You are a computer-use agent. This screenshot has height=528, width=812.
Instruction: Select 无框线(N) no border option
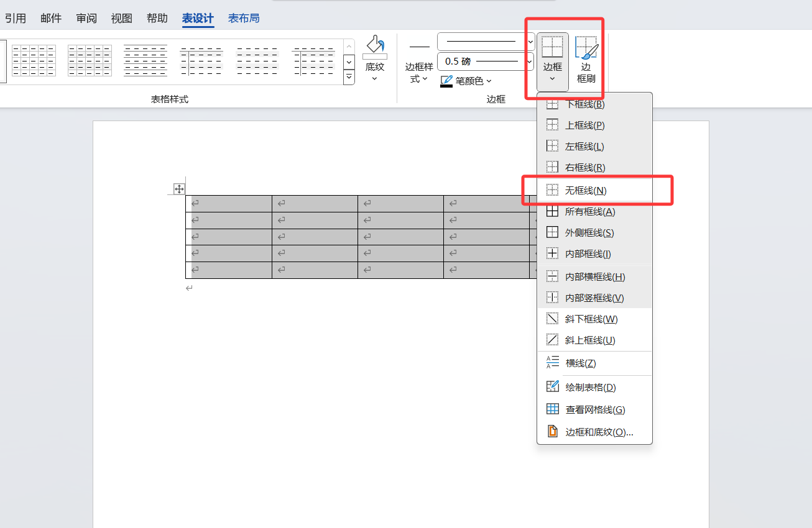[x=594, y=191]
